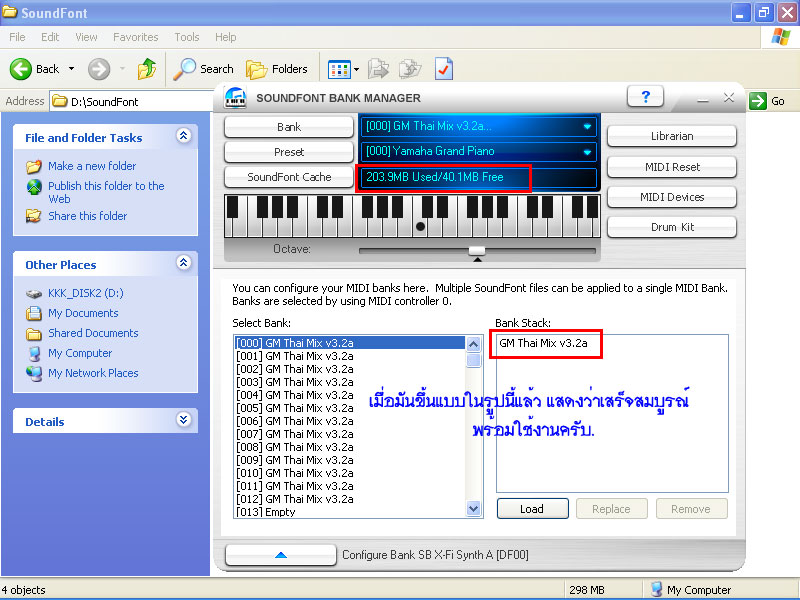
Task: Click the Back arrow icon in Explorer
Action: point(20,69)
